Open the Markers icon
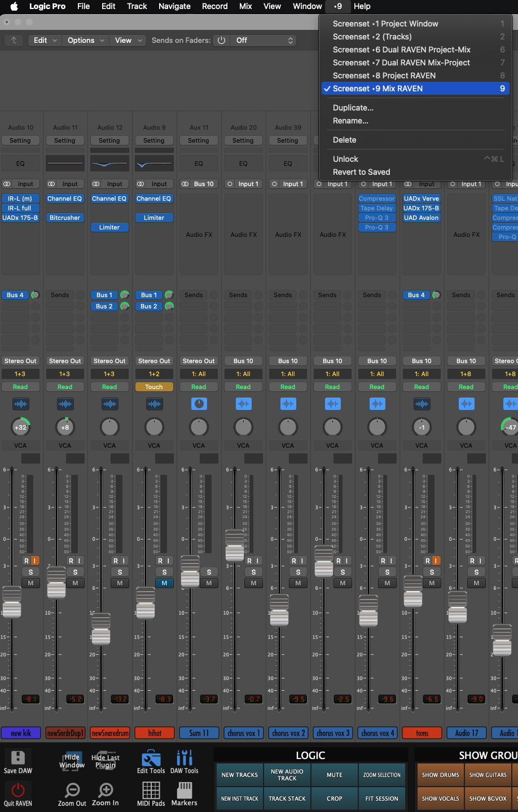 (185, 790)
